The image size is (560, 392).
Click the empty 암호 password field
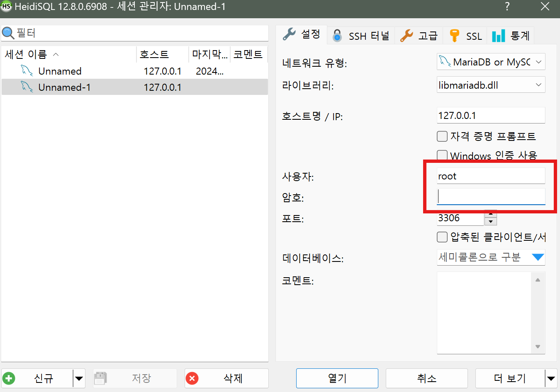[x=491, y=196]
